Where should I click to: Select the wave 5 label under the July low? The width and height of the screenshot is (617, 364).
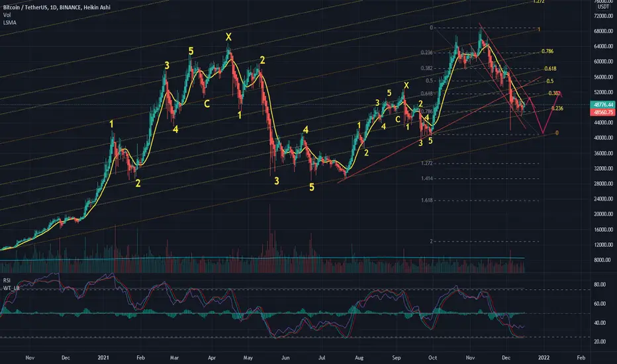[312, 187]
